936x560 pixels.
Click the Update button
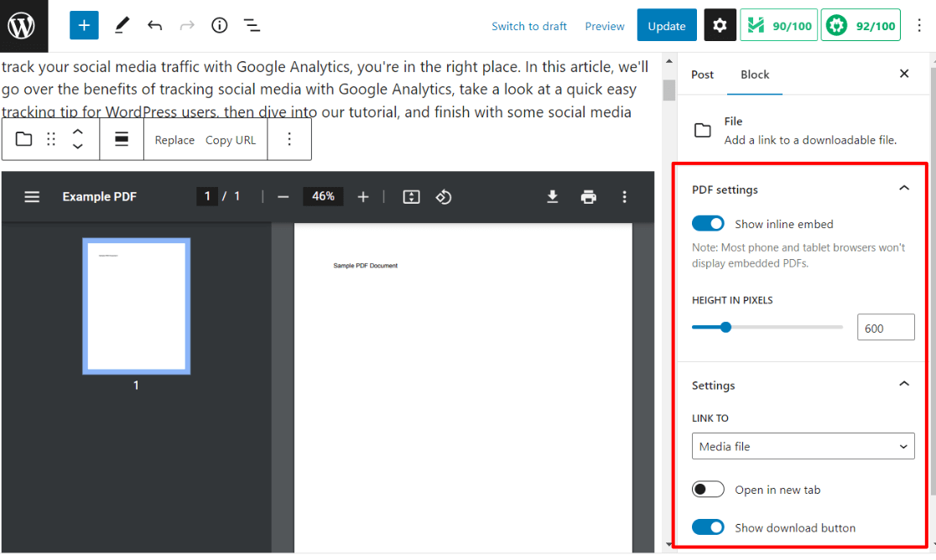[x=666, y=25]
